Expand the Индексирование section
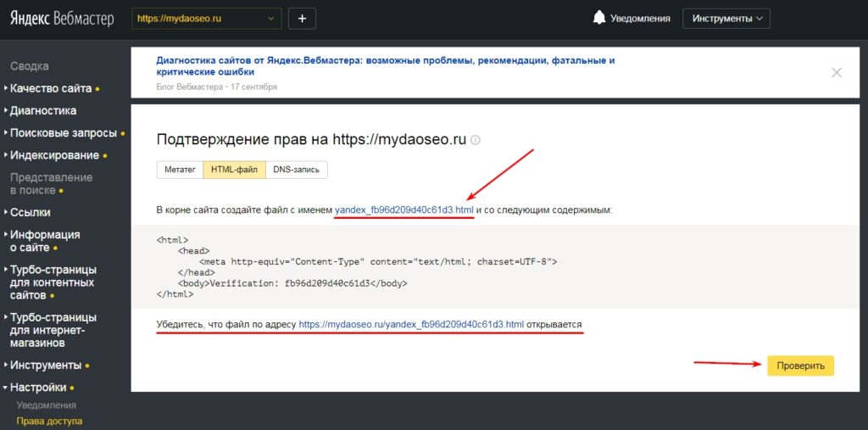The width and height of the screenshot is (868, 430). coord(54,156)
